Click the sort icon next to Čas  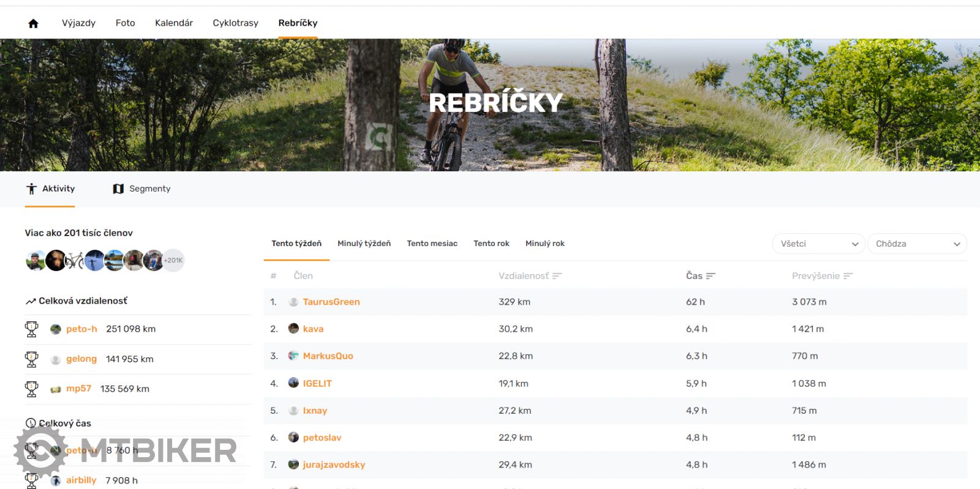tap(710, 276)
